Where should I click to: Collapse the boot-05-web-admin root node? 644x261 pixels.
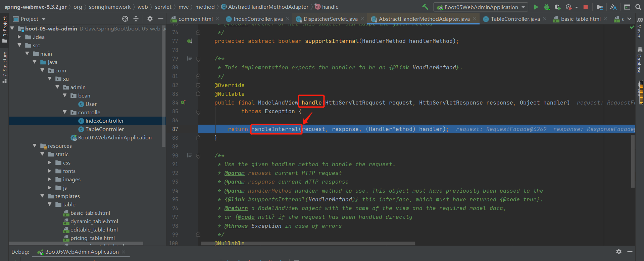tap(12, 28)
